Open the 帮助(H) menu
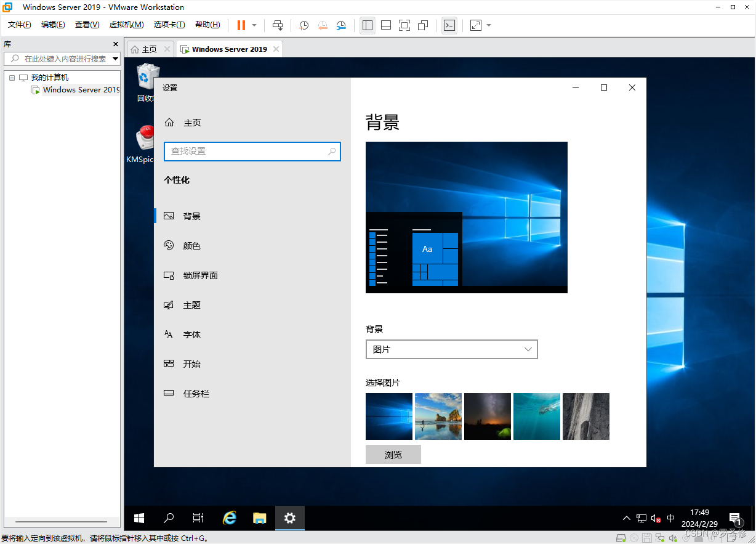The width and height of the screenshot is (756, 544). pyautogui.click(x=207, y=25)
